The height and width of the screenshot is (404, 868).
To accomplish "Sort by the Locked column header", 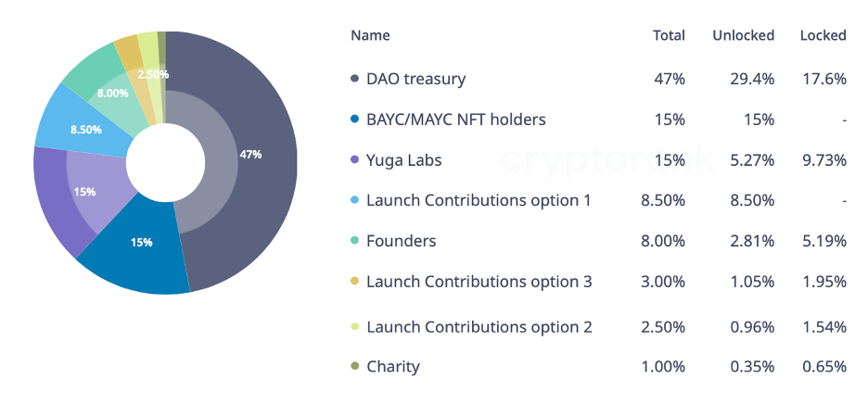I will 823,35.
